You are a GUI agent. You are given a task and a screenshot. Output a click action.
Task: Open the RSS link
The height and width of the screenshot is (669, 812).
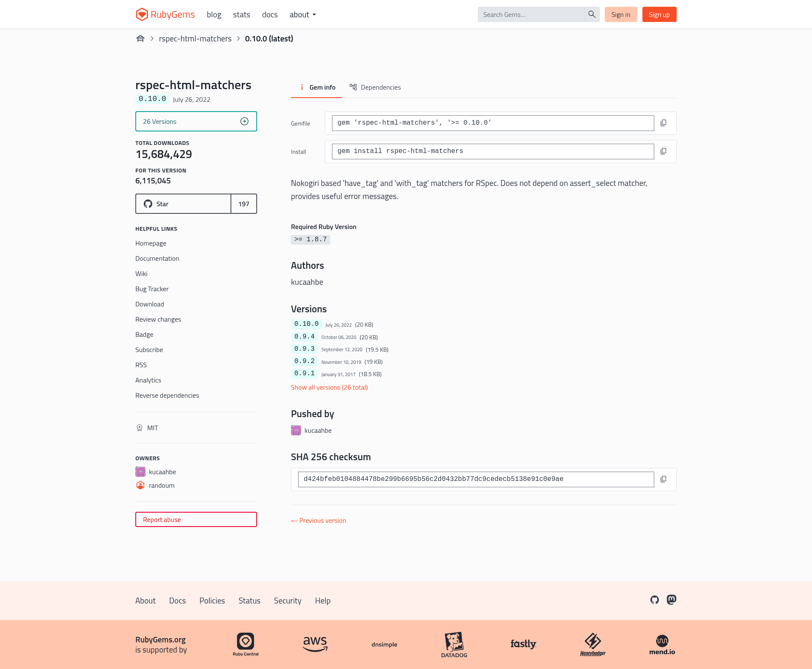pos(141,365)
